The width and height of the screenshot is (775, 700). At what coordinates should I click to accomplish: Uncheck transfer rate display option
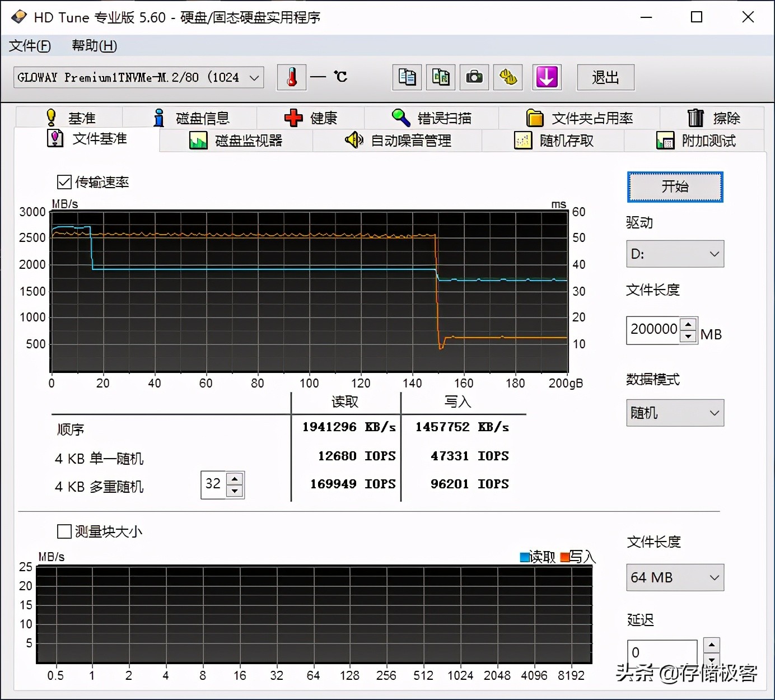click(64, 181)
